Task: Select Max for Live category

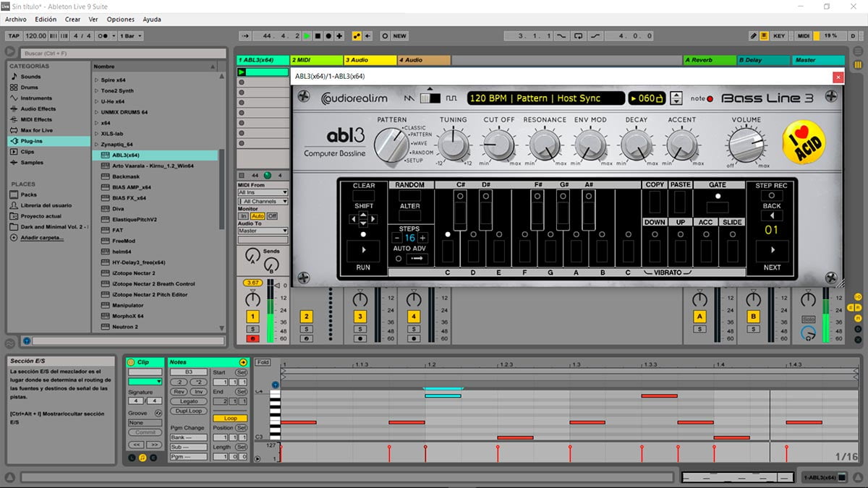Action: pyautogui.click(x=36, y=130)
